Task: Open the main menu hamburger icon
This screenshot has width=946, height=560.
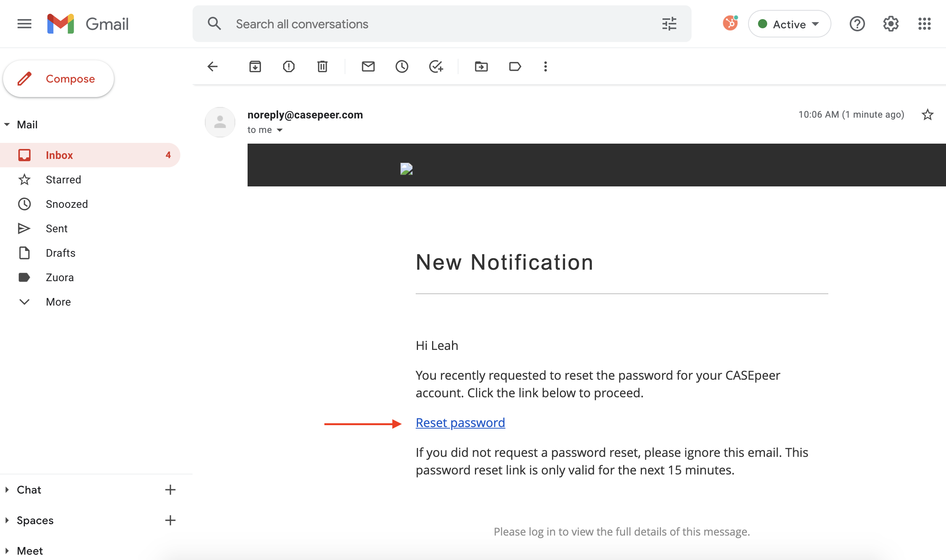Action: point(24,24)
